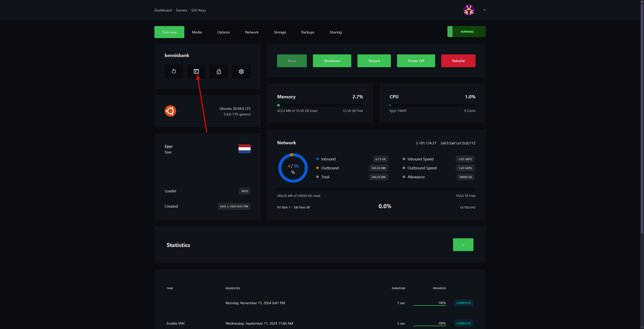644x329 pixels.
Task: Click the Ubuntu logo icon
Action: pos(170,111)
